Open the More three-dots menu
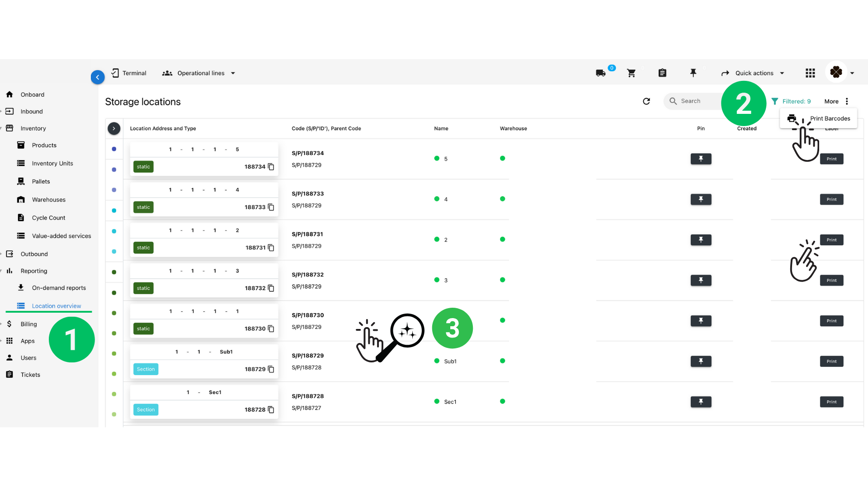Screen dimensions: 868x488 [x=847, y=101]
